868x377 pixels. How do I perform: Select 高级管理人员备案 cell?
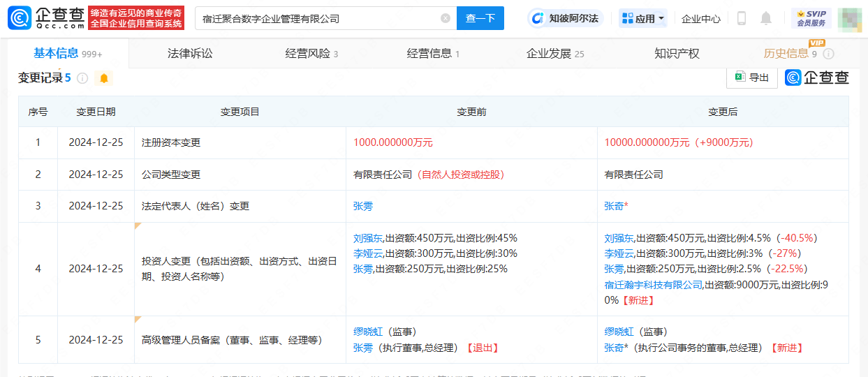[240, 339]
